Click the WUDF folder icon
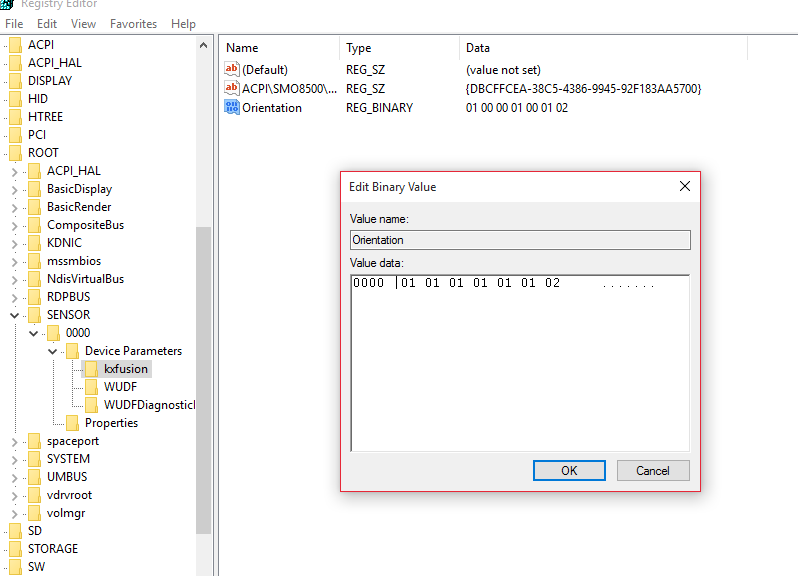Image resolution: width=798 pixels, height=576 pixels. tap(92, 387)
